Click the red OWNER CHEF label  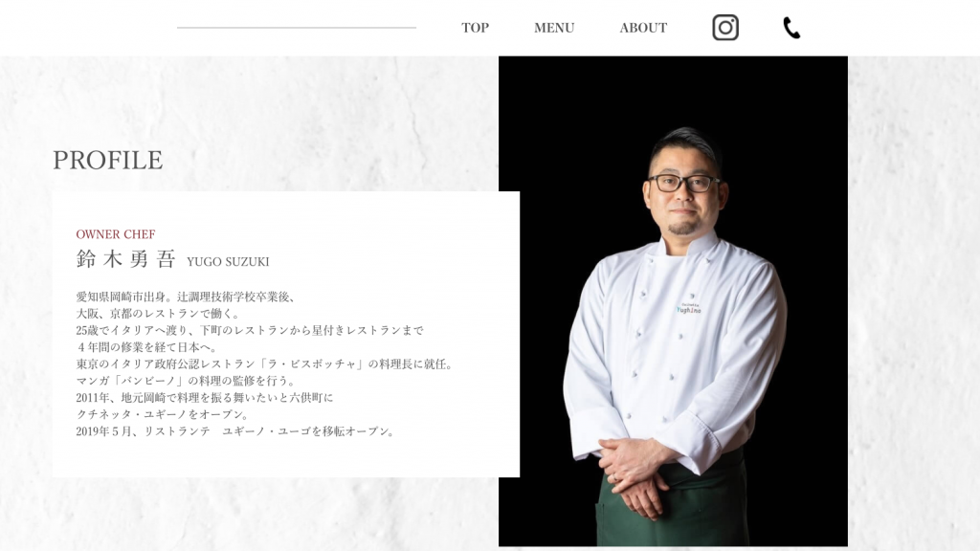point(116,234)
